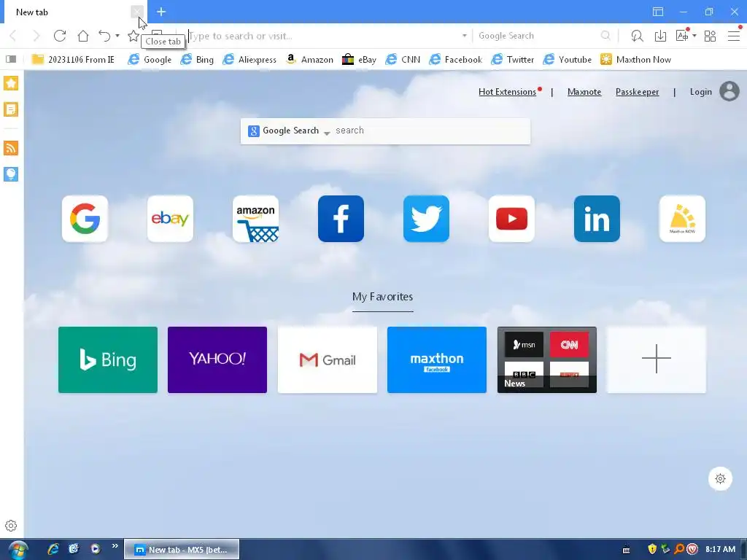Screen dimensions: 747x560
Task: Open the Bing bookmark in favorites bar
Action: 197,60
